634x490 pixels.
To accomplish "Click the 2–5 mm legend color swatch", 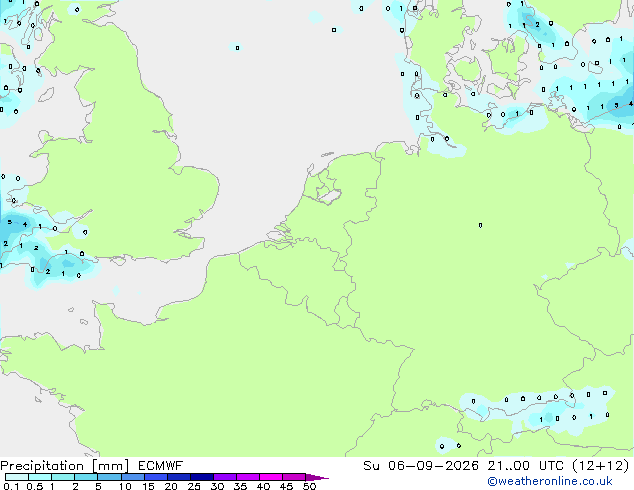I will [x=86, y=477].
